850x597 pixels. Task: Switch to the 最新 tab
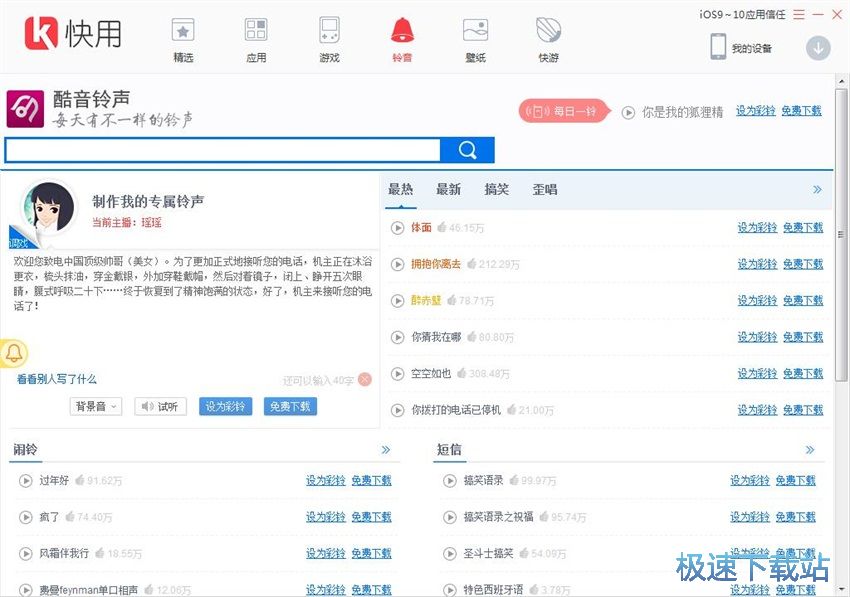448,189
